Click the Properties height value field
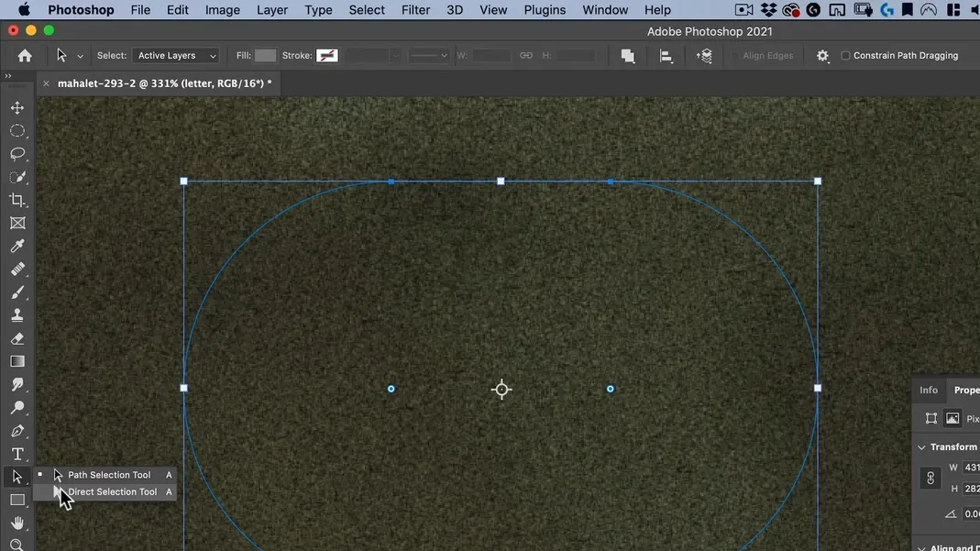 click(971, 489)
